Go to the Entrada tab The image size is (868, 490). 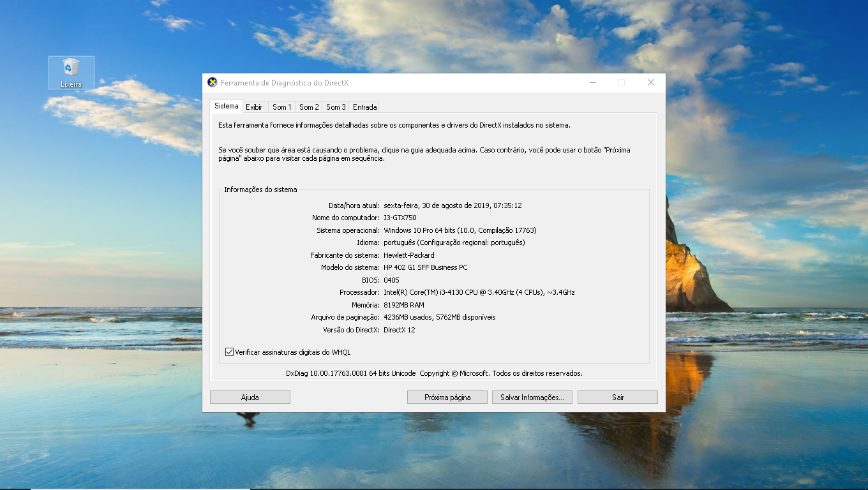click(365, 107)
